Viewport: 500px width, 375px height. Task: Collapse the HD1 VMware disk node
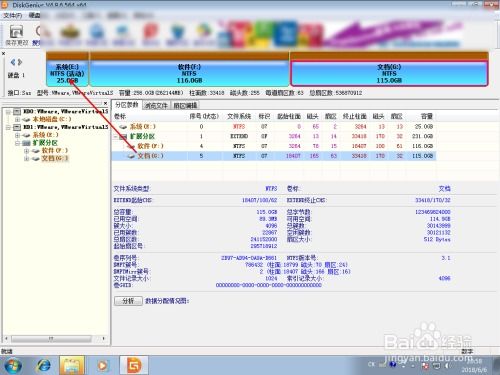(8, 127)
